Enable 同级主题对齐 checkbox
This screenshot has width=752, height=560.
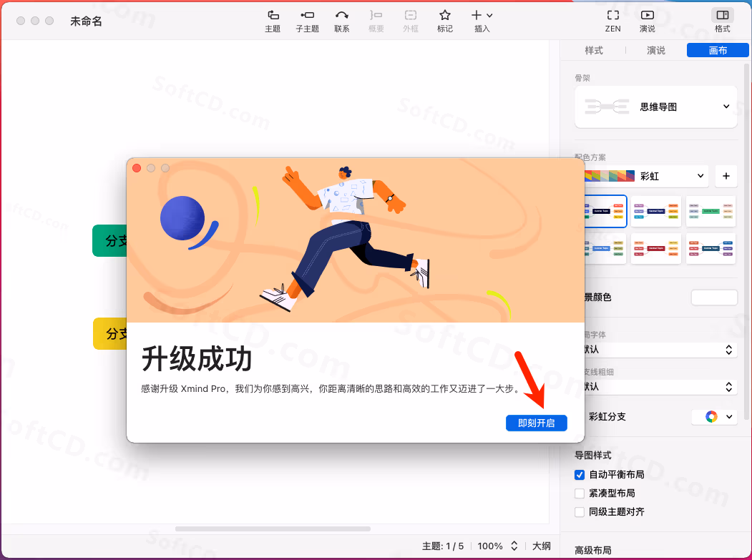[x=580, y=512]
